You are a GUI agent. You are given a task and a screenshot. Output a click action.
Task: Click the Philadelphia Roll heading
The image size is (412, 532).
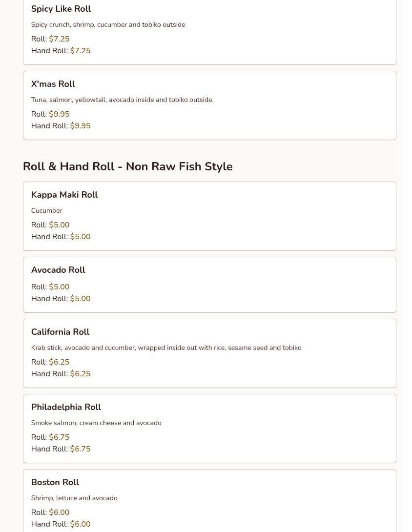pyautogui.click(x=66, y=407)
